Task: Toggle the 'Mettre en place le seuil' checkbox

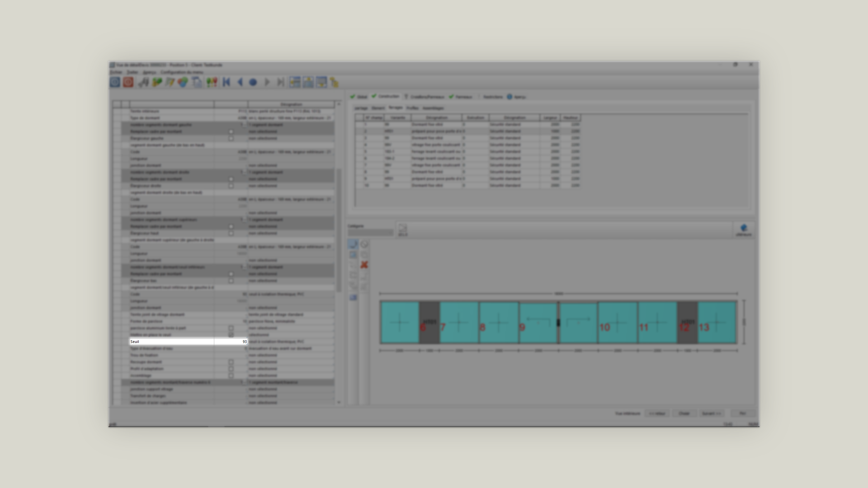Action: pyautogui.click(x=231, y=335)
